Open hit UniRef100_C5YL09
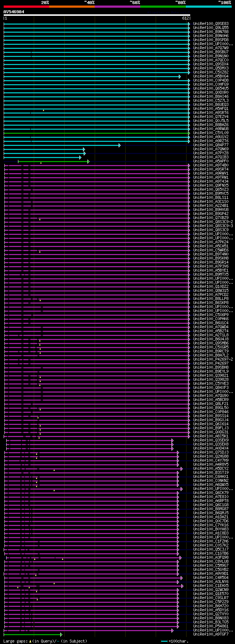235x644 pixels. (x=211, y=133)
